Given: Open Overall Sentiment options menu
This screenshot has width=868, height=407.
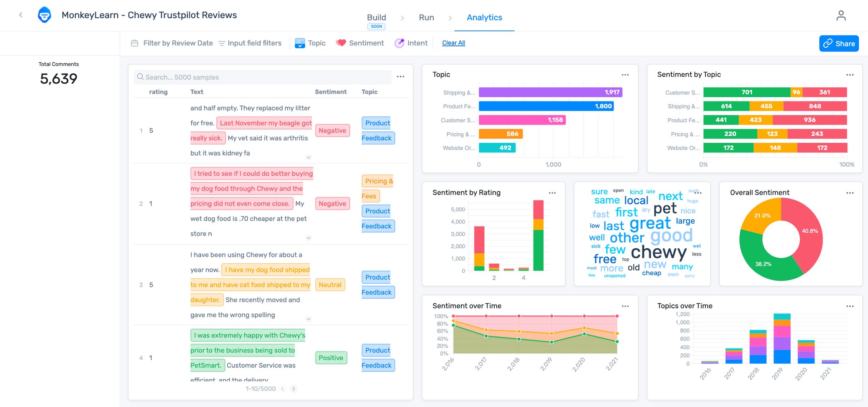Looking at the screenshot, I should [x=850, y=193].
